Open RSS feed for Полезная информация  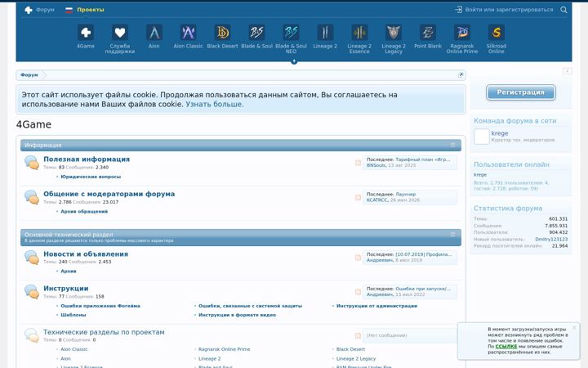click(x=359, y=163)
